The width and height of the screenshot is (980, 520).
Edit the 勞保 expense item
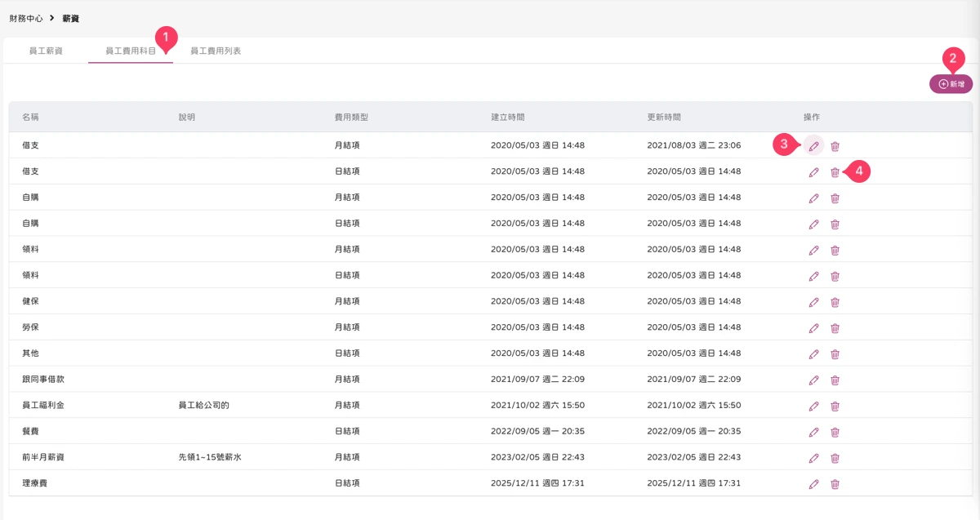click(x=813, y=328)
